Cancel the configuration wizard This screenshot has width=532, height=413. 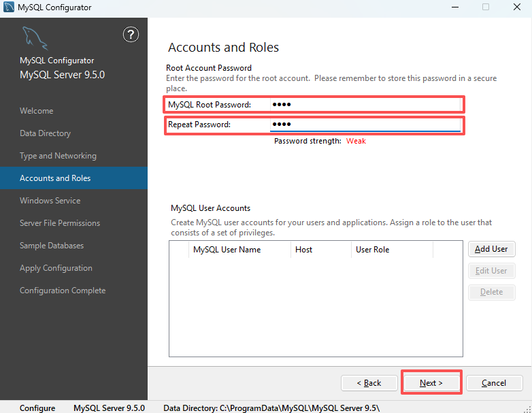tap(494, 383)
